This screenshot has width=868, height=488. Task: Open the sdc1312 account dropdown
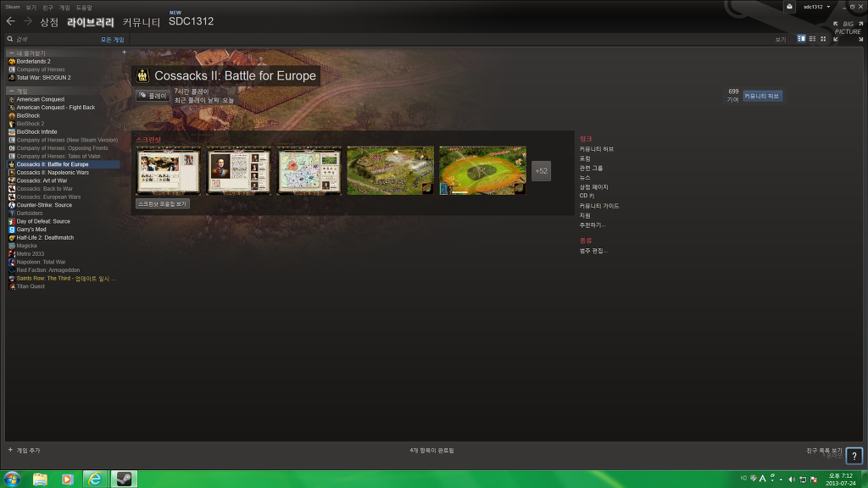(816, 7)
